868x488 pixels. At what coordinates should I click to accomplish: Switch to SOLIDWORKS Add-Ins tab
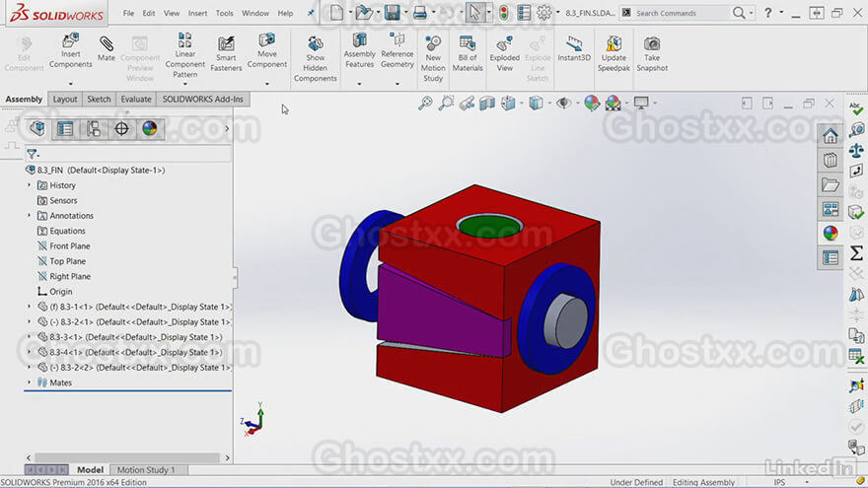(x=202, y=99)
